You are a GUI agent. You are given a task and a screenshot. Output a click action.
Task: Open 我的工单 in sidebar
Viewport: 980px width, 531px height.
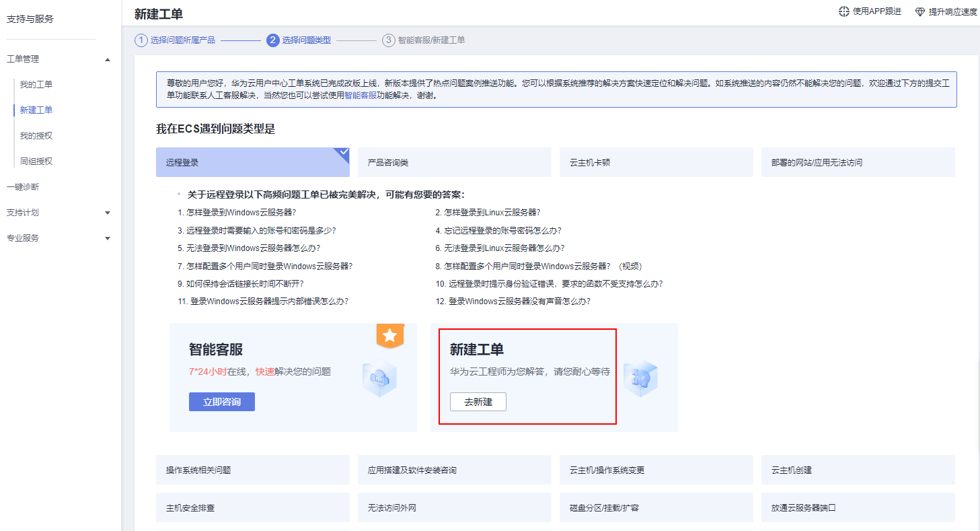pyautogui.click(x=36, y=85)
